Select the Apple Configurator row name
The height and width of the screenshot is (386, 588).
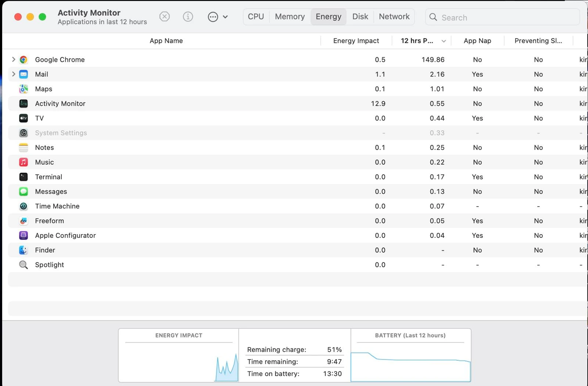pyautogui.click(x=65, y=236)
